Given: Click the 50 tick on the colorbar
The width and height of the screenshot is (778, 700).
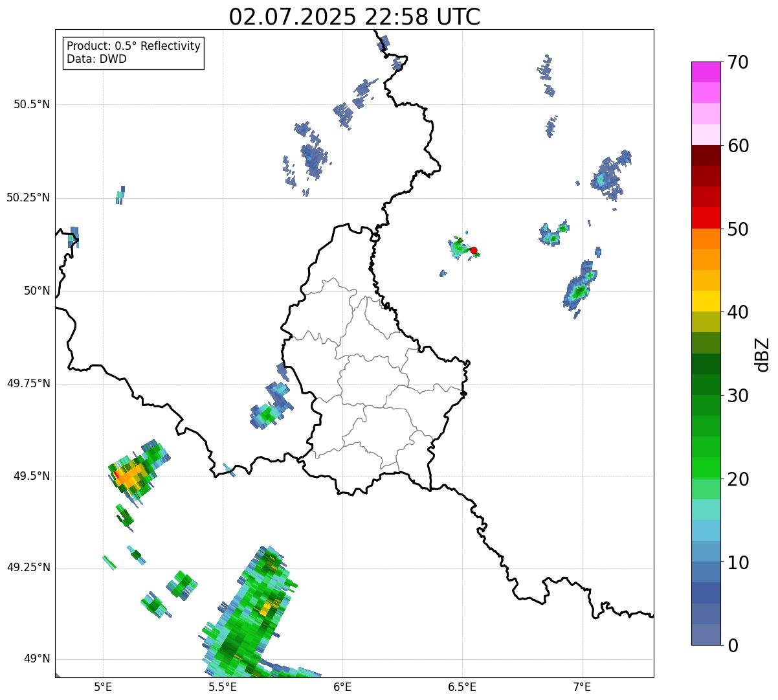Looking at the screenshot, I should (738, 229).
